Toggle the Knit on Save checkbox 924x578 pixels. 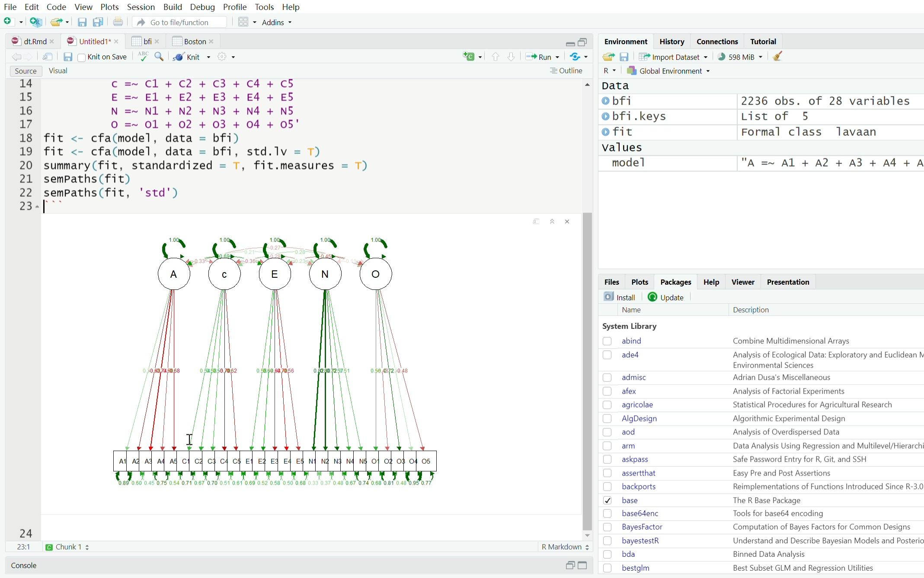point(81,57)
